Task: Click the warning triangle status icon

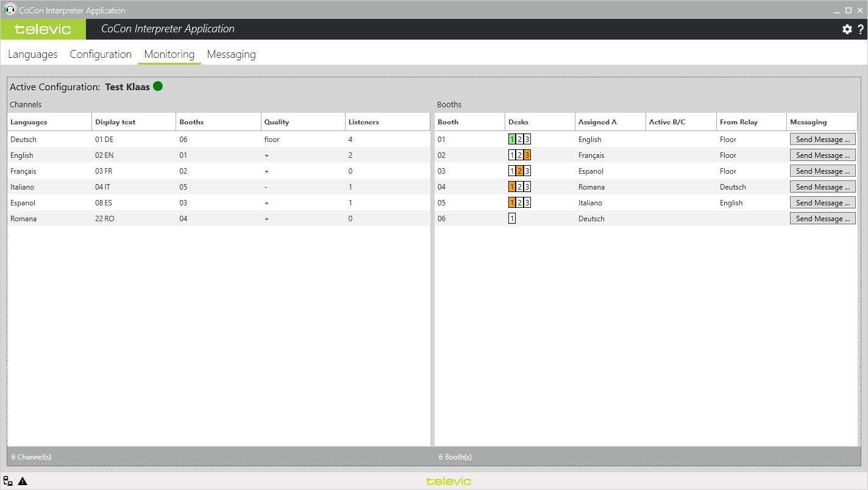Action: (23, 481)
